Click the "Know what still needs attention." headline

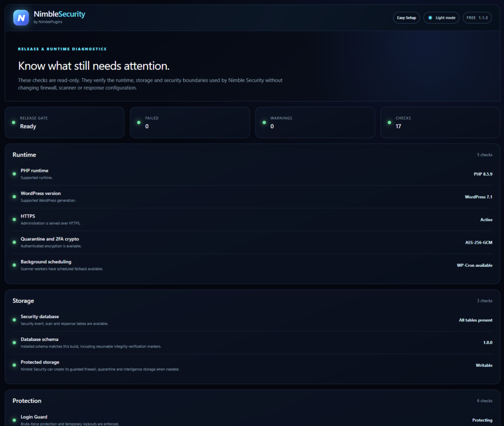click(94, 66)
